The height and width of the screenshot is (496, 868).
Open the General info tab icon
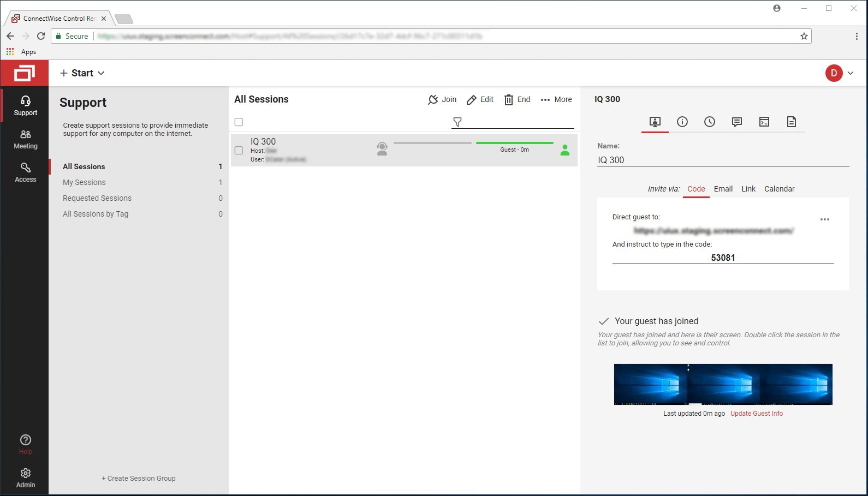tap(682, 122)
